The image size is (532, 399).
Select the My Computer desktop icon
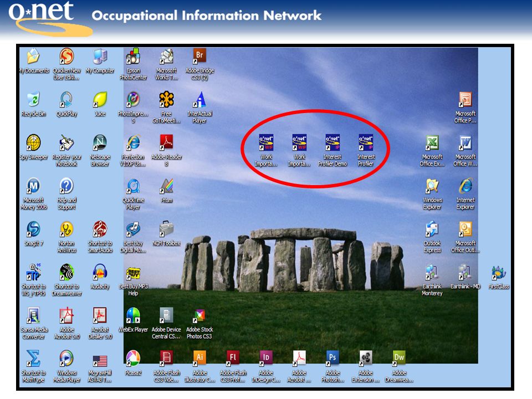click(x=100, y=57)
